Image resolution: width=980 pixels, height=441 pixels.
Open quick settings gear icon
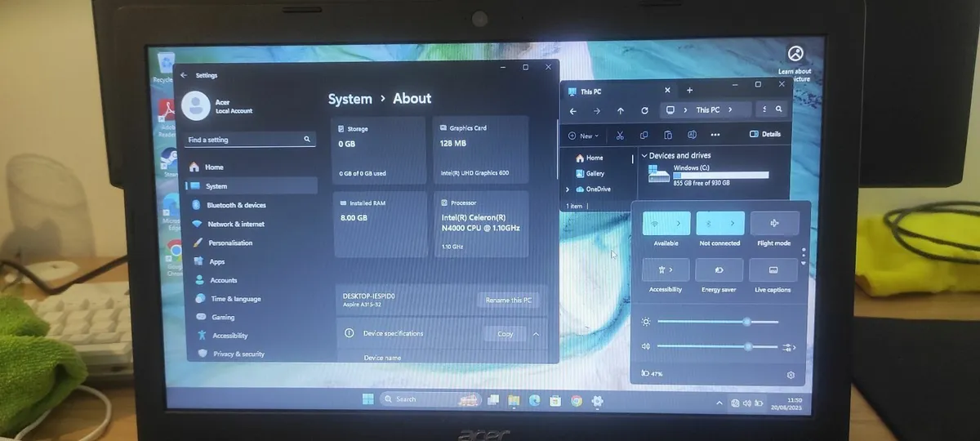(791, 375)
